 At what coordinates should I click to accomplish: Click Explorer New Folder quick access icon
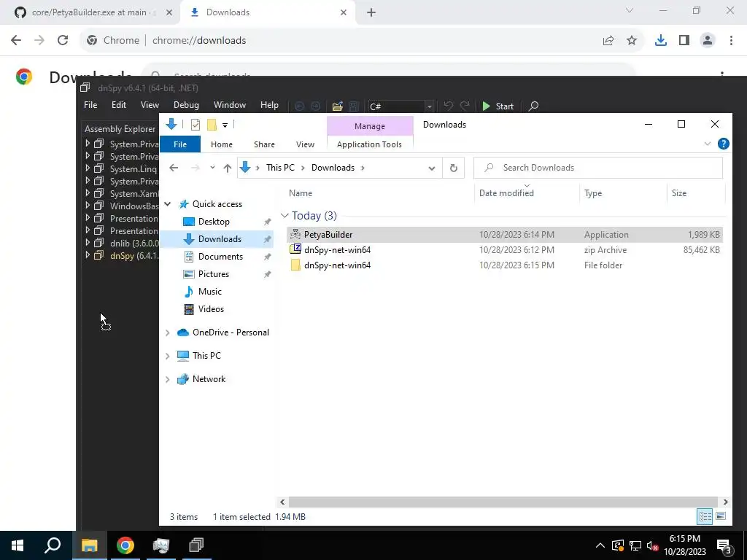point(212,125)
